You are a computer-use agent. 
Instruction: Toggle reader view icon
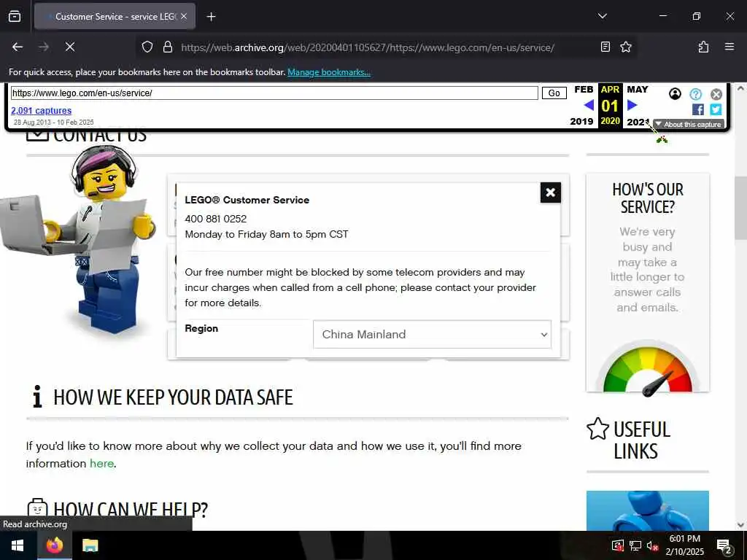click(x=605, y=47)
